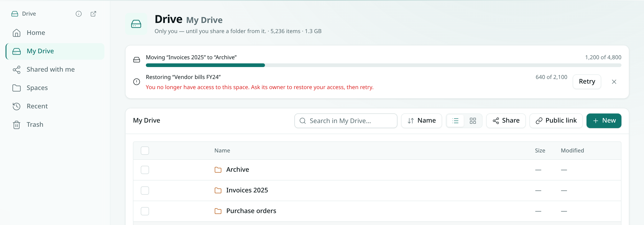Switch to list view
This screenshot has width=644, height=225.
pyautogui.click(x=455, y=121)
